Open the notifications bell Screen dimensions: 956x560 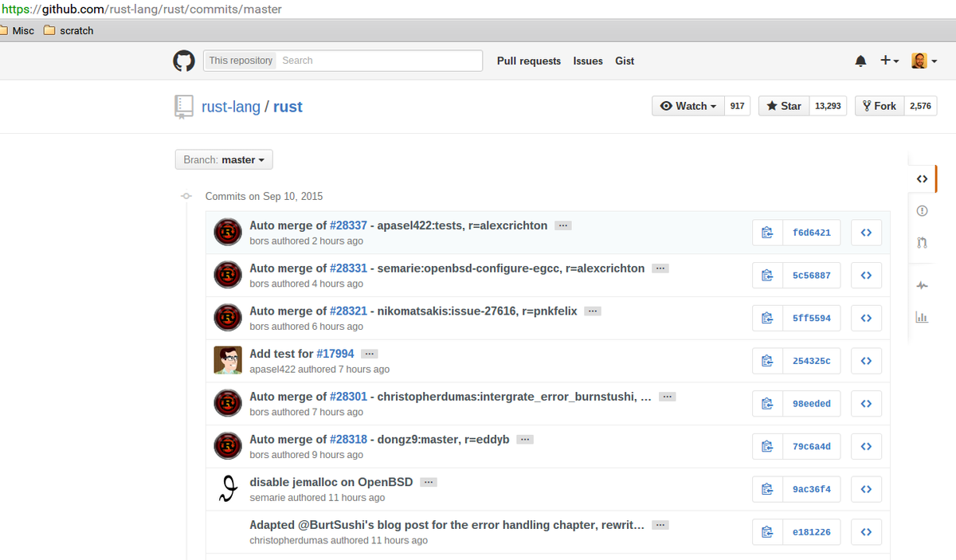coord(860,61)
